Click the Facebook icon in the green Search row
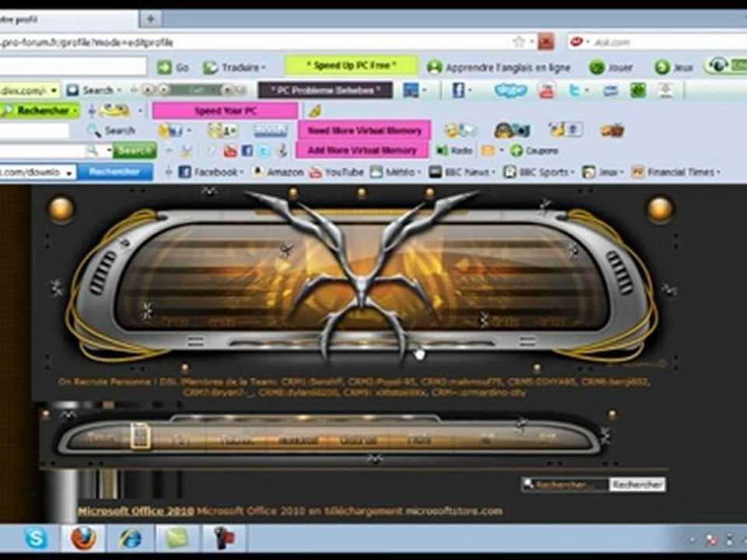This screenshot has height=560, width=747. click(x=247, y=151)
